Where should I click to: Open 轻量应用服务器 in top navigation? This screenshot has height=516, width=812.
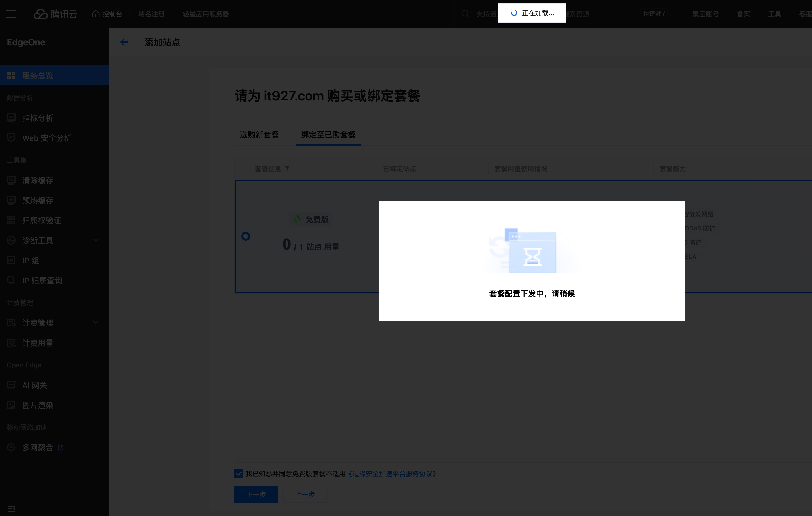coord(206,14)
